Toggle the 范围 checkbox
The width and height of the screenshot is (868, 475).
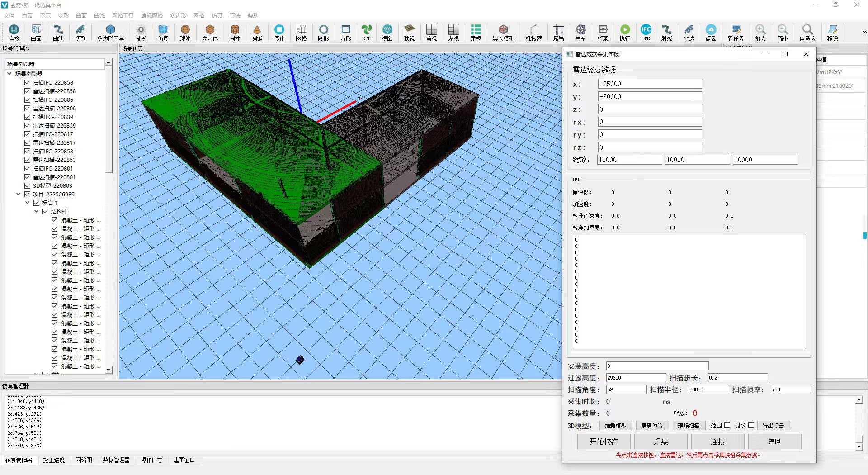(727, 425)
